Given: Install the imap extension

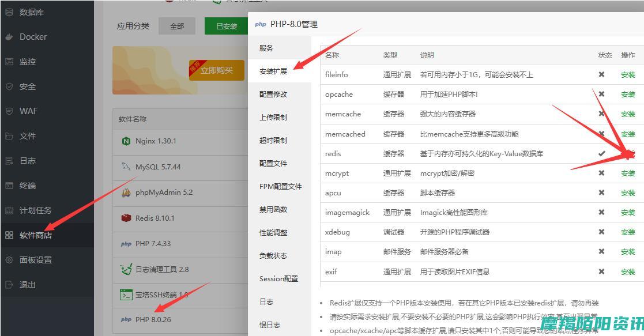Looking at the screenshot, I should pos(628,252).
